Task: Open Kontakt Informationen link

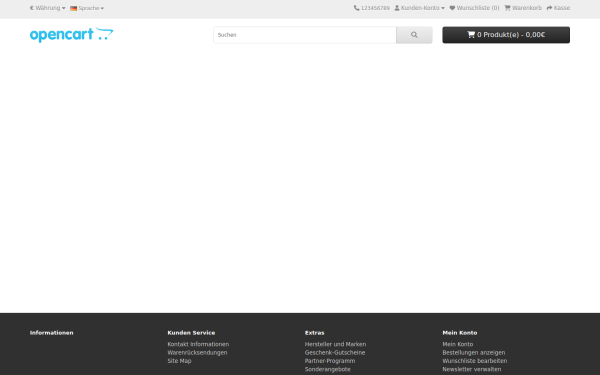Action: 198,344
